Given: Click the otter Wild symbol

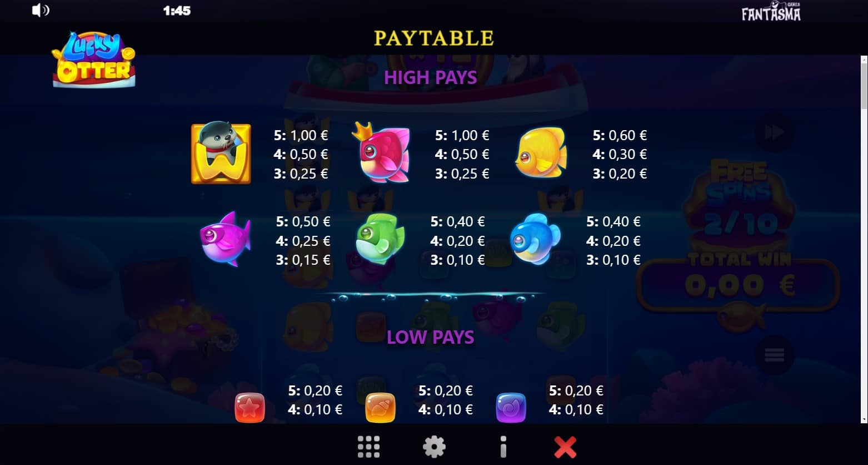Looking at the screenshot, I should [221, 154].
